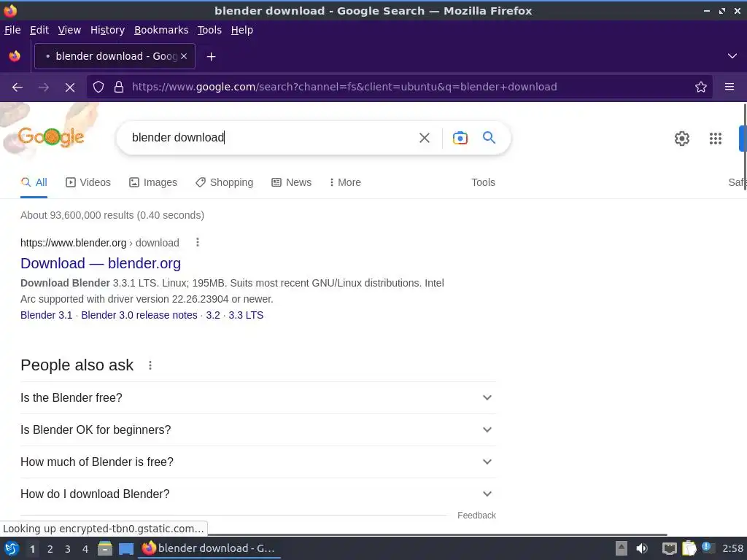Open the Bookmarks menu
Viewport: 747px width, 560px height.
pyautogui.click(x=161, y=30)
